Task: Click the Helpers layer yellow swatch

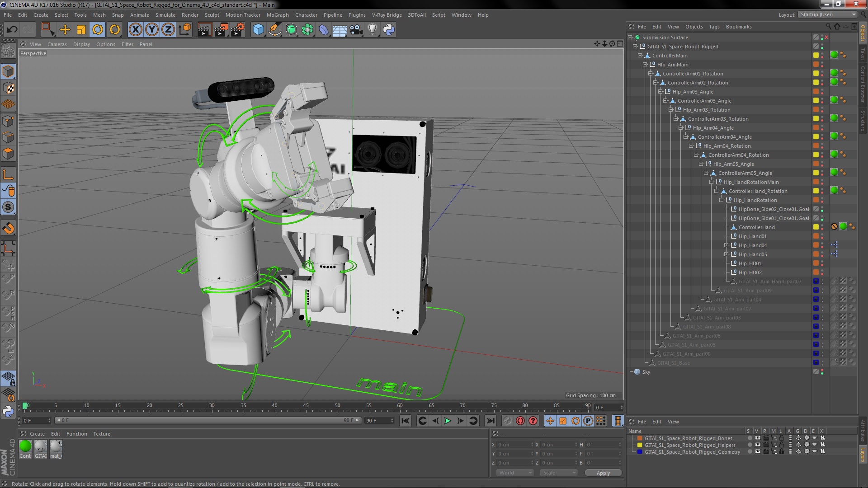Action: (640, 445)
